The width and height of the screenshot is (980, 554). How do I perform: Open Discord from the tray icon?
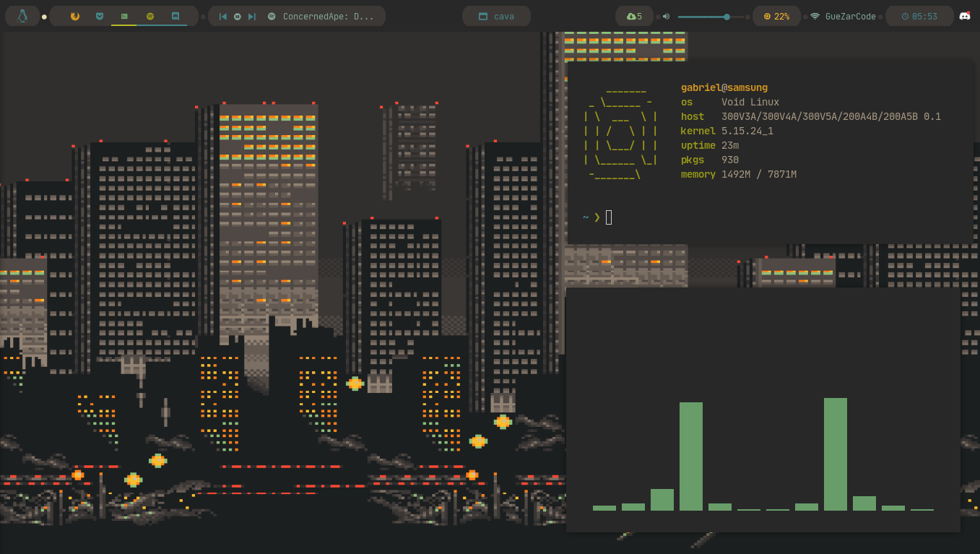coord(965,16)
